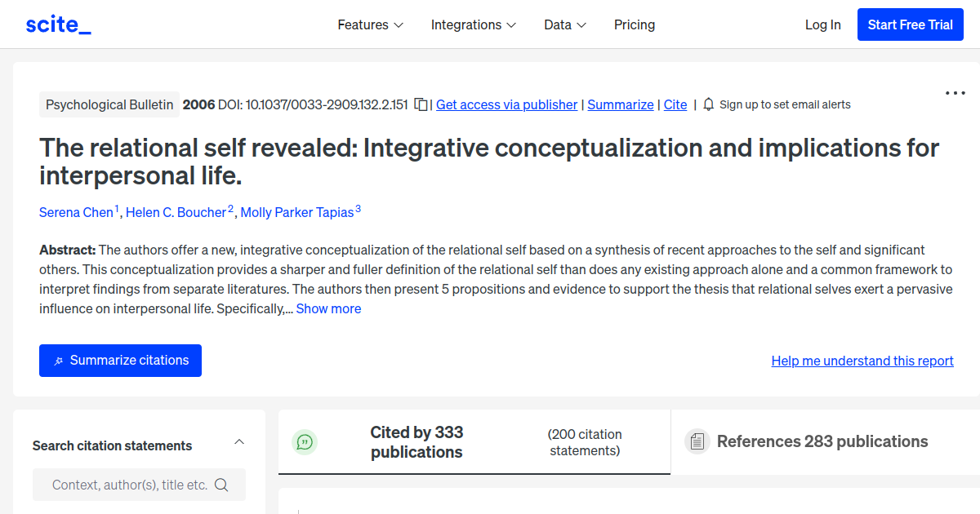This screenshot has height=514, width=980.
Task: Click the green citation quote icon
Action: coord(305,442)
